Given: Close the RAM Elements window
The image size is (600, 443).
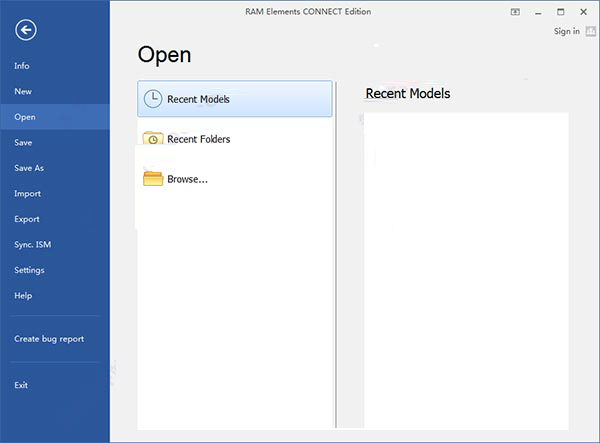Looking at the screenshot, I should [583, 12].
